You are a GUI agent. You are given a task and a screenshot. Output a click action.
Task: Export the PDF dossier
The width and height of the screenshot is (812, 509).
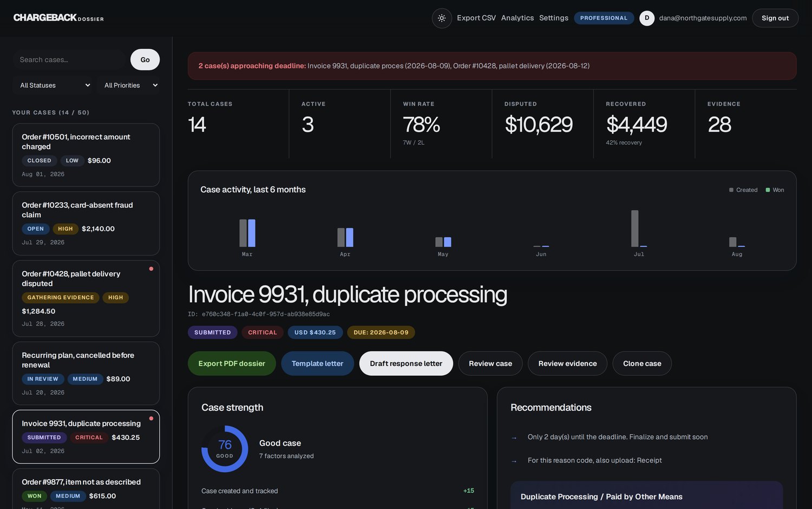232,363
